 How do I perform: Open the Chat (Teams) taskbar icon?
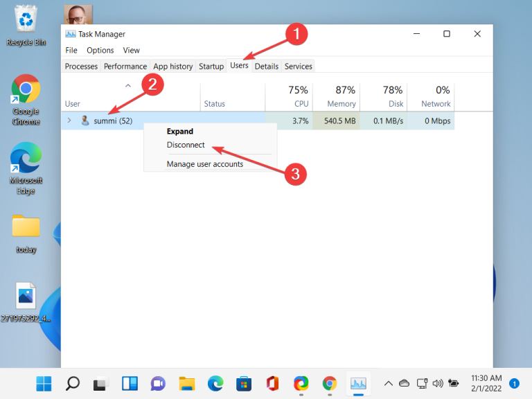click(158, 383)
